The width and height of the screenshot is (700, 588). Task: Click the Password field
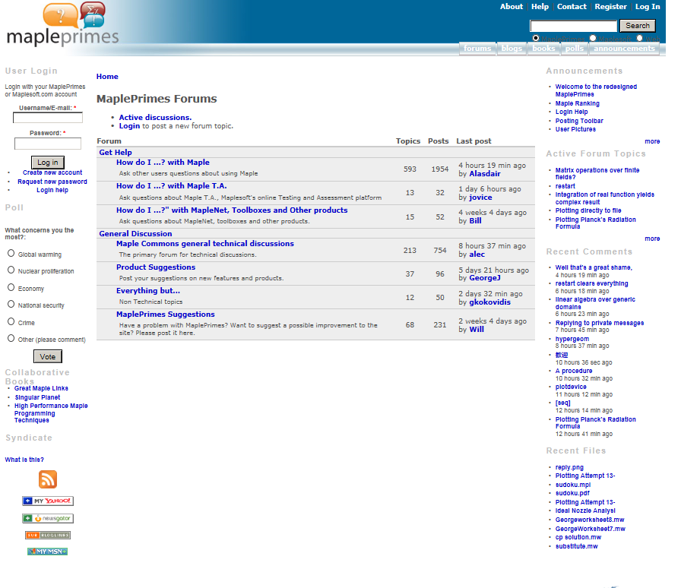pyautogui.click(x=48, y=144)
